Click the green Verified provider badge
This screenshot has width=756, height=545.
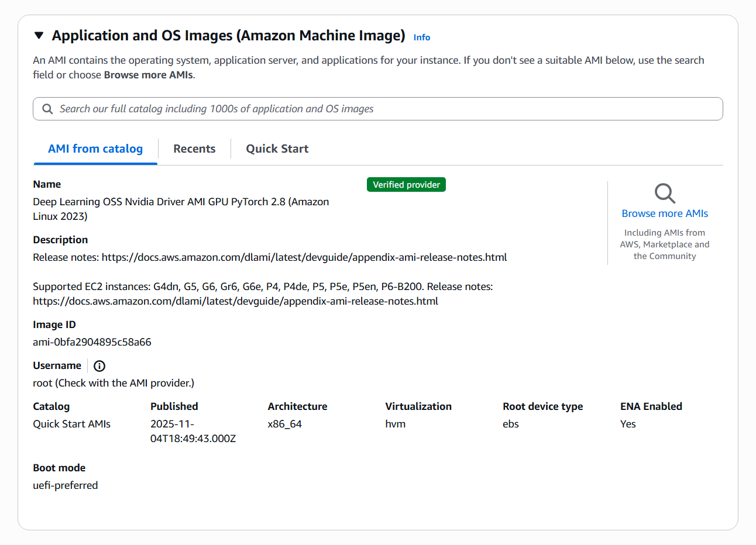(x=406, y=185)
